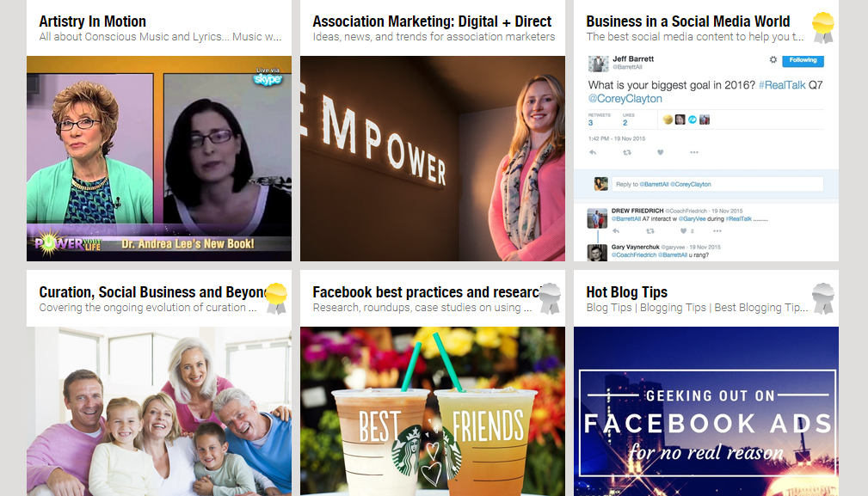Click the @CoreyClayton mention in the tweet
868x496 pixels.
pyautogui.click(x=625, y=98)
